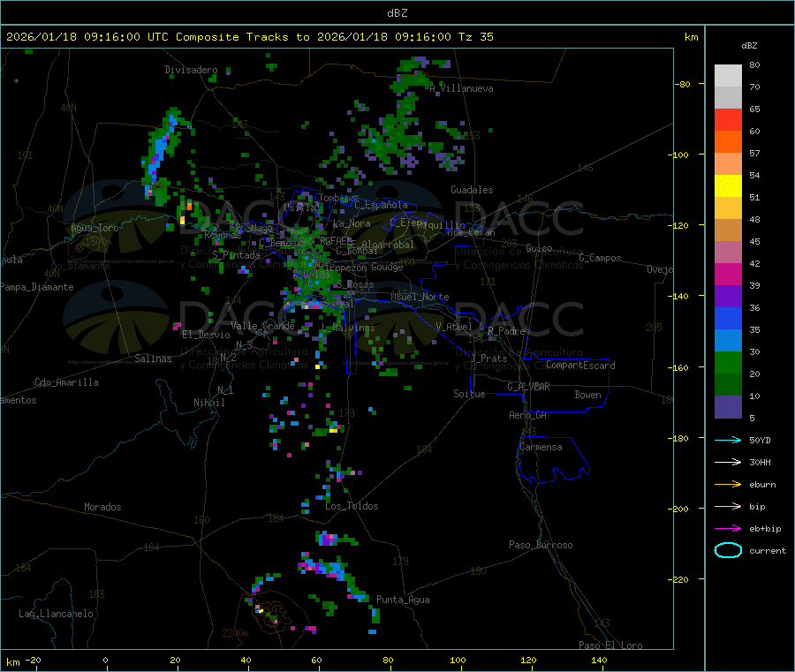The height and width of the screenshot is (672, 795).
Task: Pick the orange 57 dBZ legend block
Action: point(728,142)
